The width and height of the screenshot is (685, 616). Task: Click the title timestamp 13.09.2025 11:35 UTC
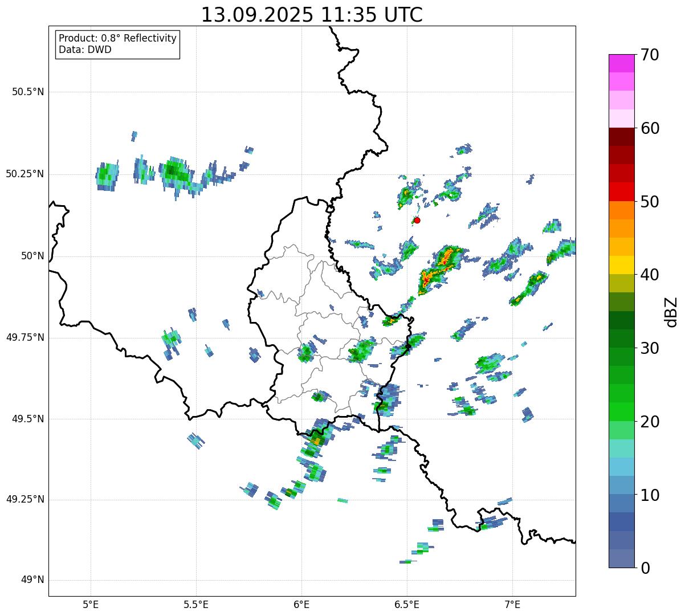[312, 15]
